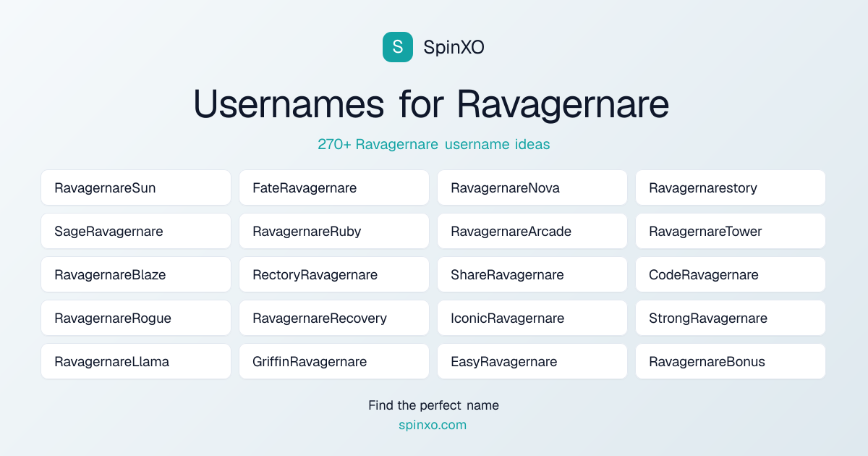Click the Usernames for Ravagernare heading
868x456 pixels.
pyautogui.click(x=432, y=104)
